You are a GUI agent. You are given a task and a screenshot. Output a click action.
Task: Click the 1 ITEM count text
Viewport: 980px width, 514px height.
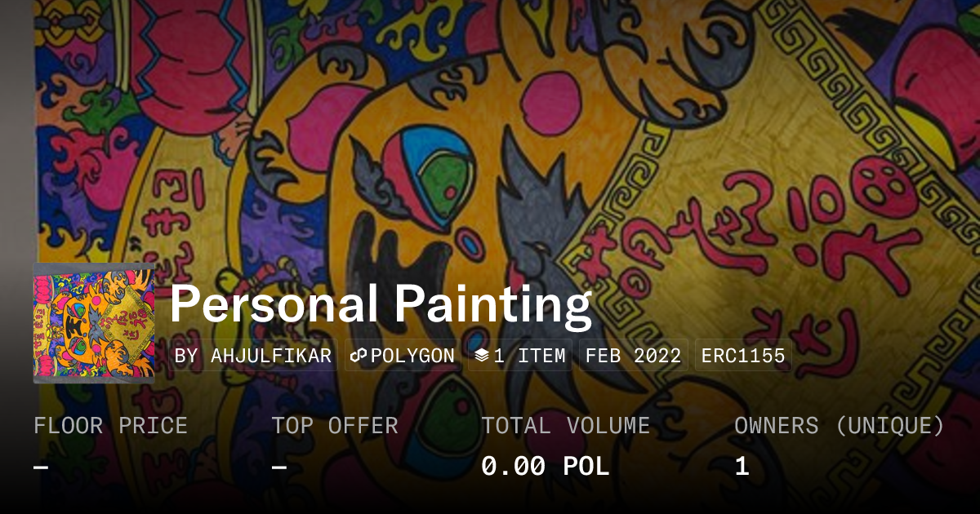tap(529, 356)
